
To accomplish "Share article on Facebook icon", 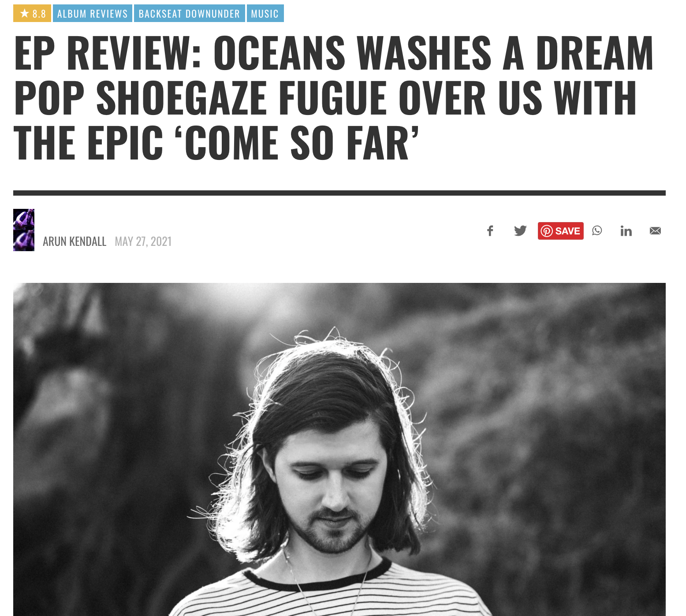I will tap(490, 231).
